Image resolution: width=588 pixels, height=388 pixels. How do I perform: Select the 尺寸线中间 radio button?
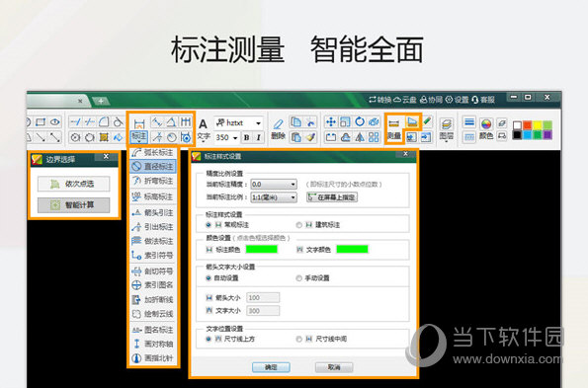298,339
